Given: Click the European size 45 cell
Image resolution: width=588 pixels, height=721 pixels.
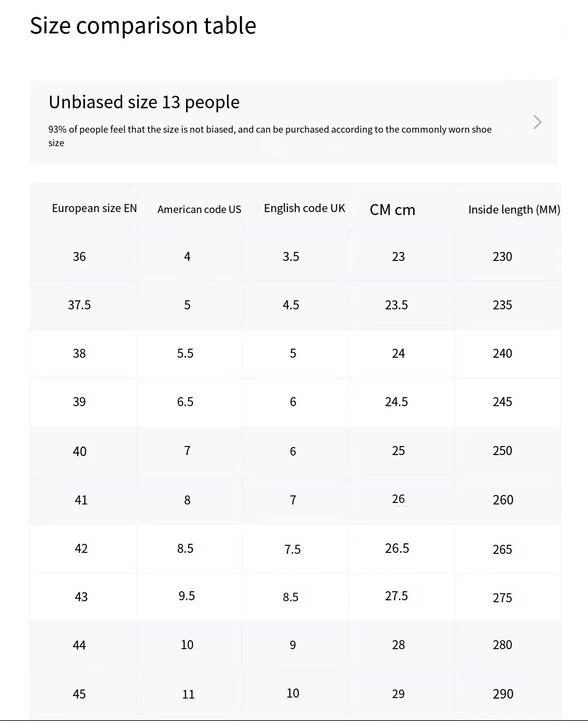Looking at the screenshot, I should point(79,695).
